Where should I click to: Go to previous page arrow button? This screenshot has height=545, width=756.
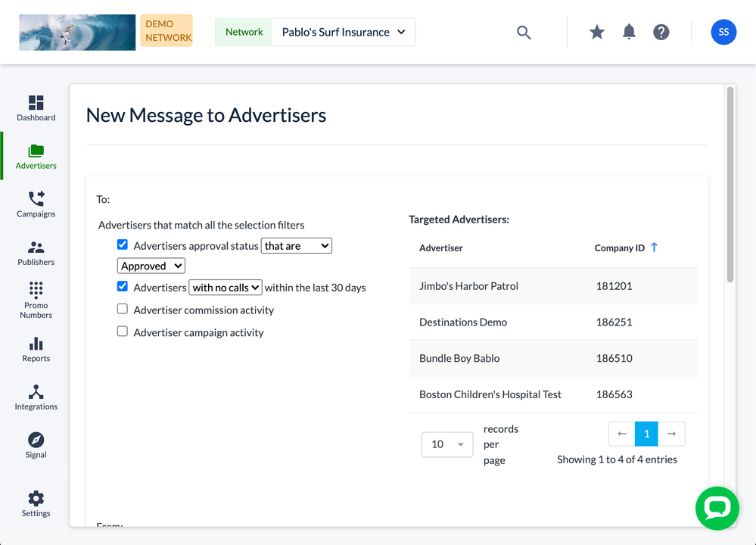(x=621, y=434)
